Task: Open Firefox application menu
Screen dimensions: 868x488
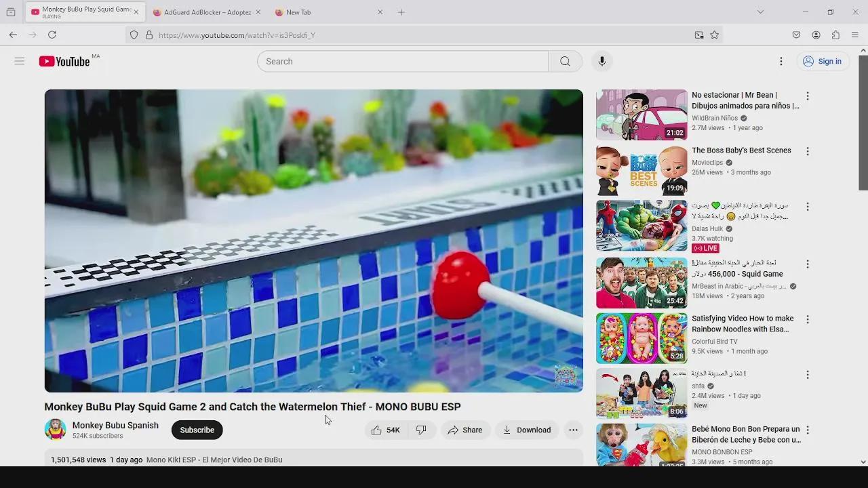Action: click(x=854, y=35)
